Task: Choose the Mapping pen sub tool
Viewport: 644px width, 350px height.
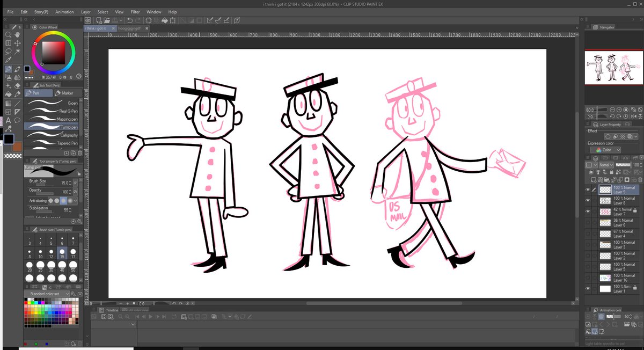Action: (52, 119)
